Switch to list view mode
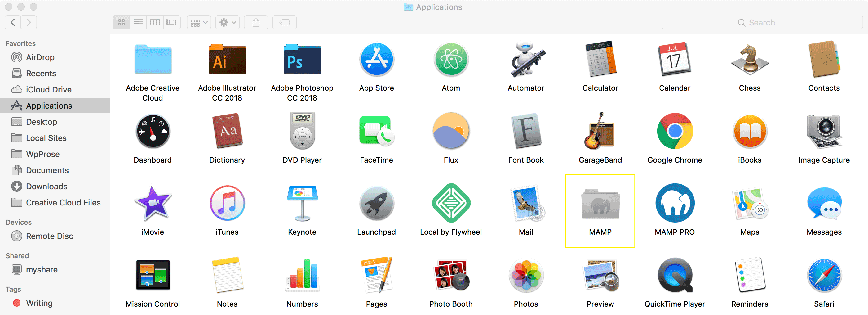Viewport: 868px width, 315px height. 139,22
